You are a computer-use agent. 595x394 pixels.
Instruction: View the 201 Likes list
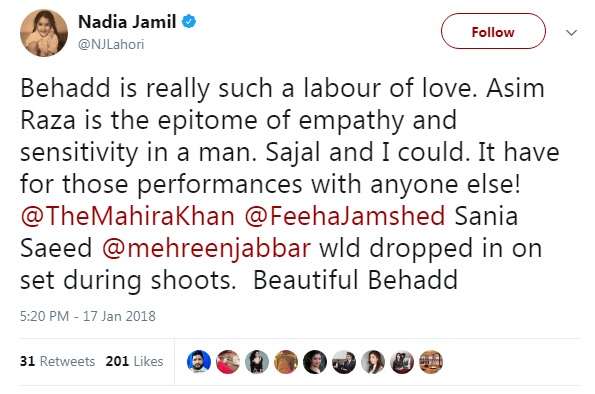tap(134, 361)
